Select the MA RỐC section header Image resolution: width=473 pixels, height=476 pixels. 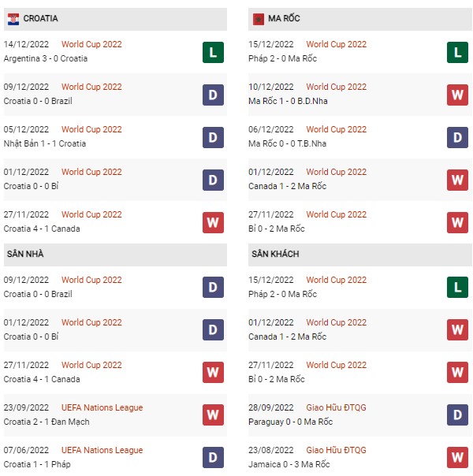pyautogui.click(x=284, y=18)
